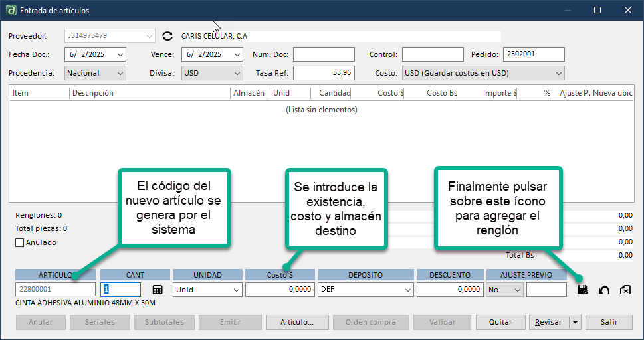Click the refresh supplier icon next to Proveedor
644x340 pixels.
[x=167, y=36]
